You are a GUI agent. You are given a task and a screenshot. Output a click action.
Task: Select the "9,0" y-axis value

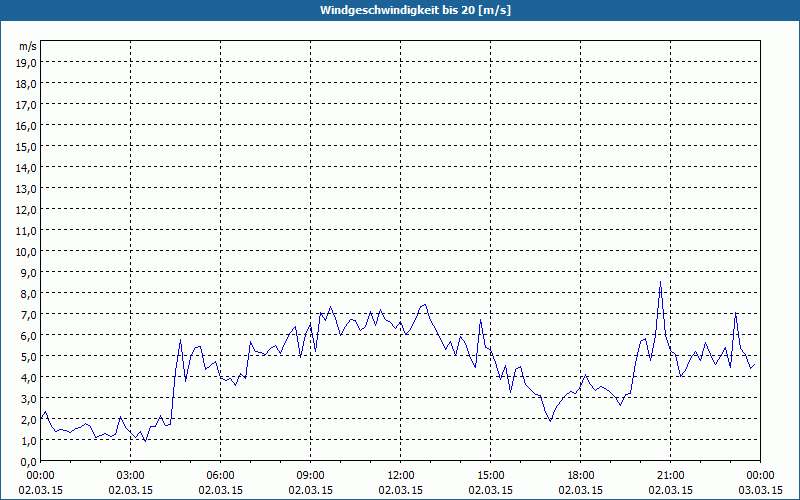[x=29, y=272]
